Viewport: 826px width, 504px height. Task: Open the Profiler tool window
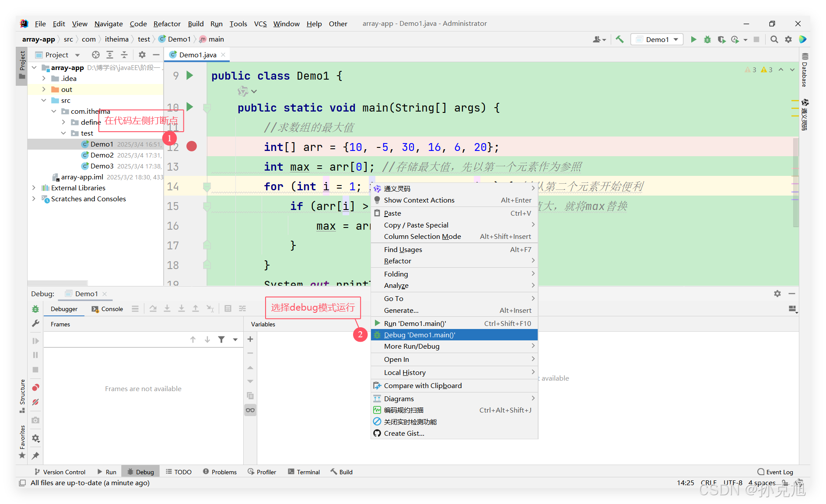[262, 472]
